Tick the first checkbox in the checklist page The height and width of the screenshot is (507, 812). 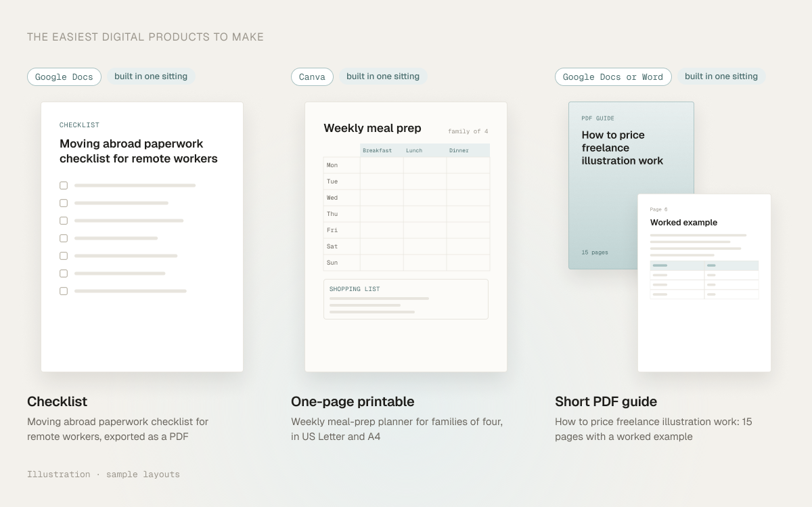point(64,185)
